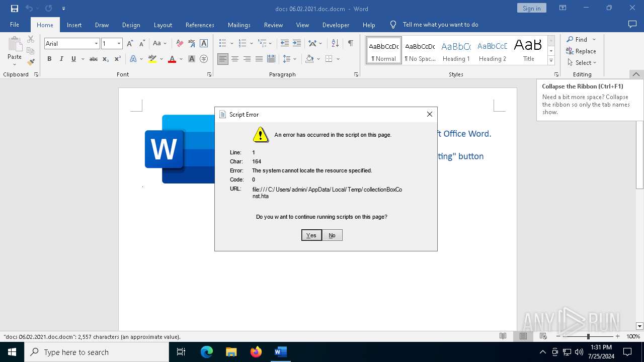Click No in Script Error dialog
Viewport: 644px width, 362px height.
[x=332, y=235]
